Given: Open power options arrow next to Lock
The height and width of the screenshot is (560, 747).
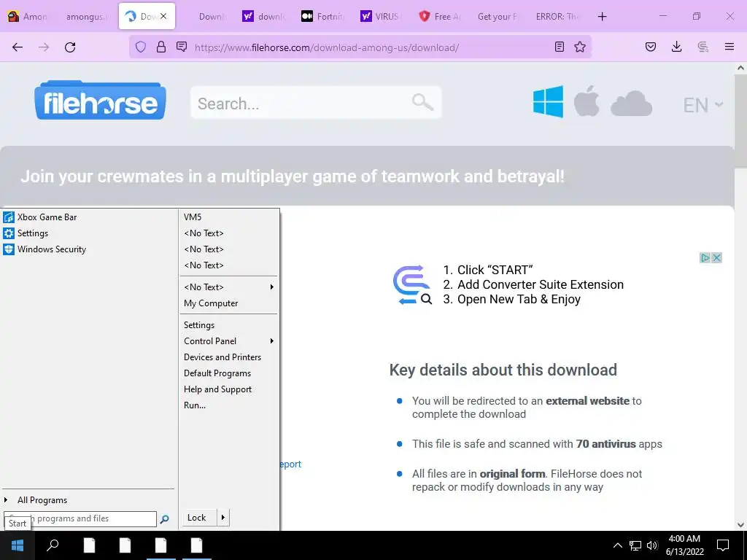Looking at the screenshot, I should coord(223,518).
